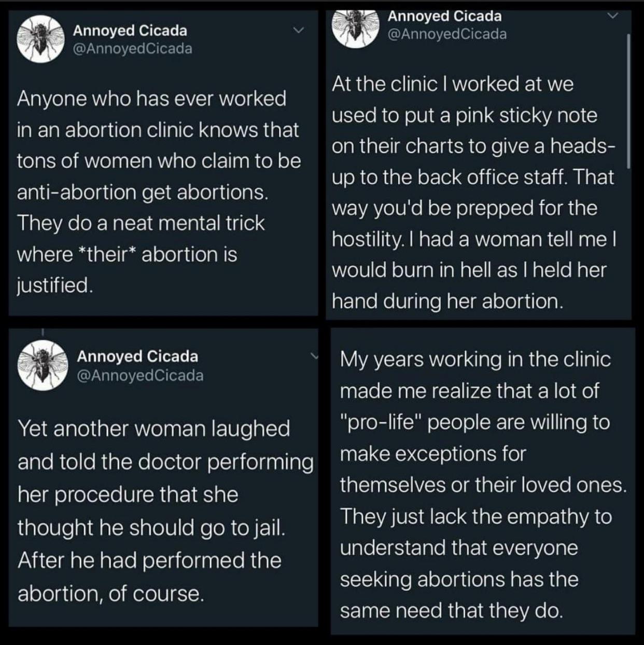Expand the options chevron on the "Yet another woman laughed" tweet
The image size is (644, 645).
[314, 356]
